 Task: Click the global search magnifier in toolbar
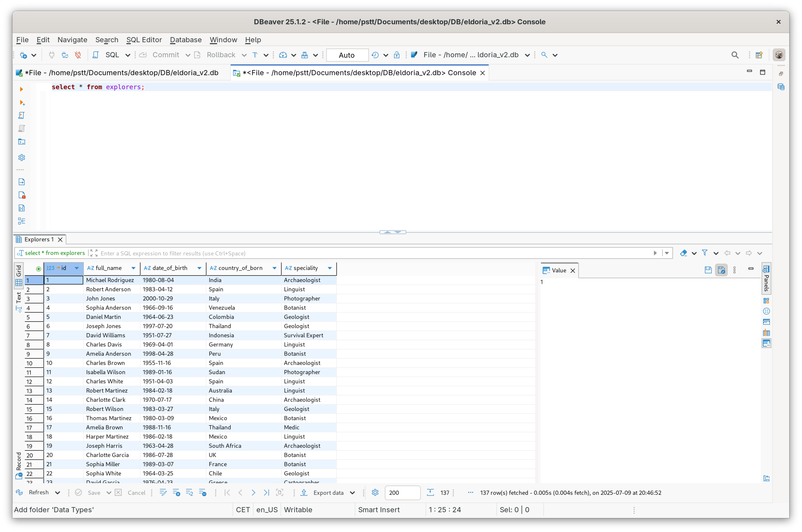click(735, 55)
